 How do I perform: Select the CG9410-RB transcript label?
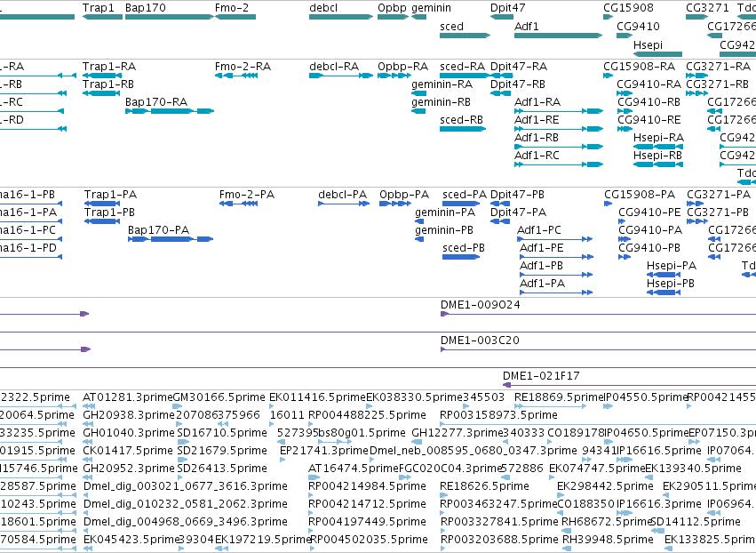pos(649,102)
